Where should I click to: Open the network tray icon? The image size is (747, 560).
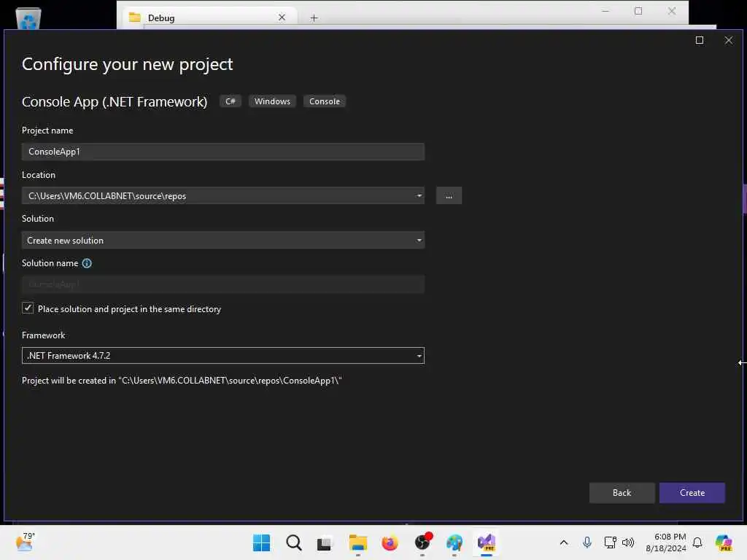(610, 542)
